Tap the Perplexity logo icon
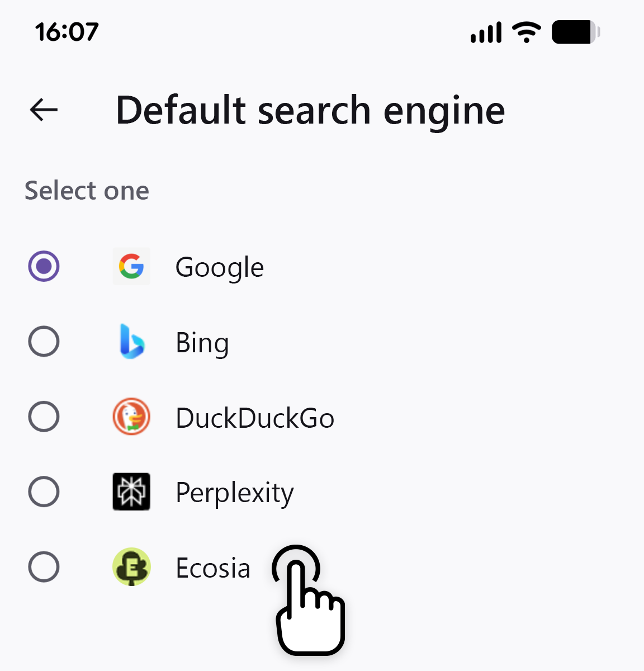The width and height of the screenshot is (644, 671). coord(131,492)
